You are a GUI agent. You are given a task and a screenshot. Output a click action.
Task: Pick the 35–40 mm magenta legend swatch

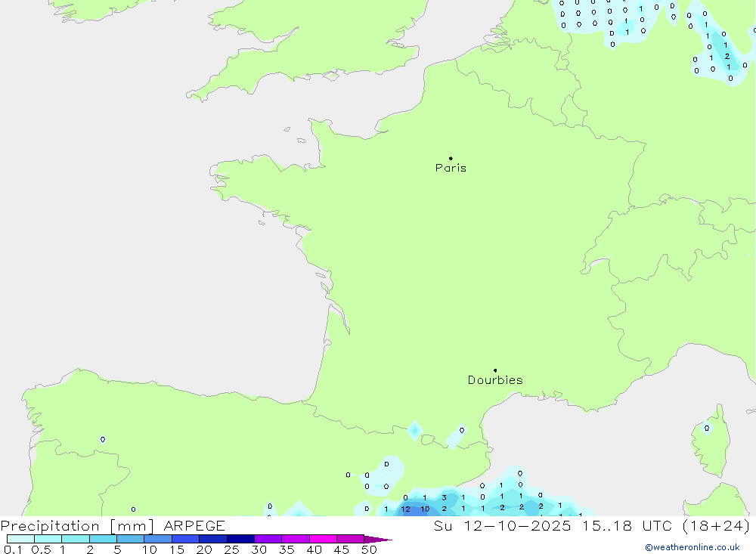pyautogui.click(x=296, y=539)
